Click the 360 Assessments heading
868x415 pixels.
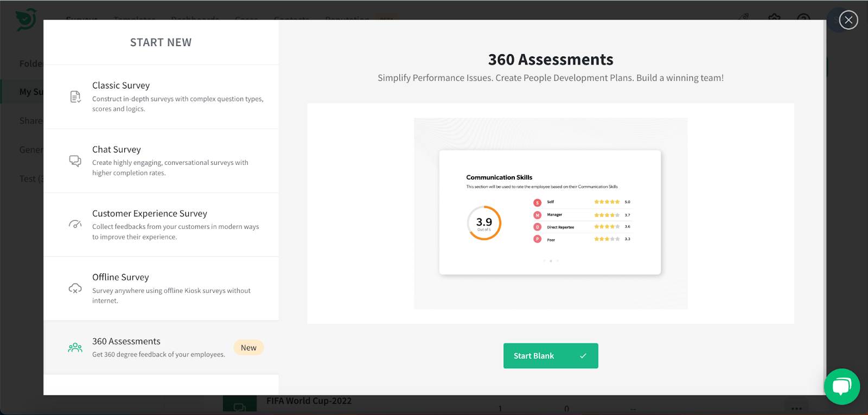click(x=551, y=59)
